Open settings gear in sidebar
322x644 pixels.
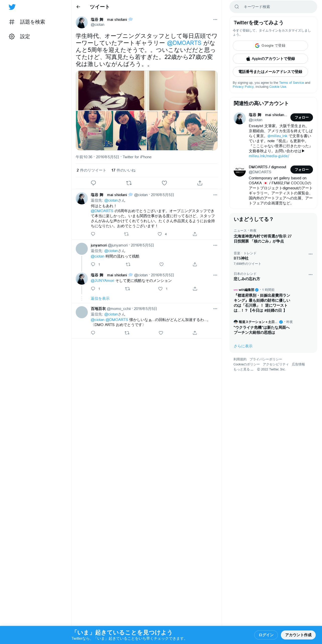coord(12,37)
